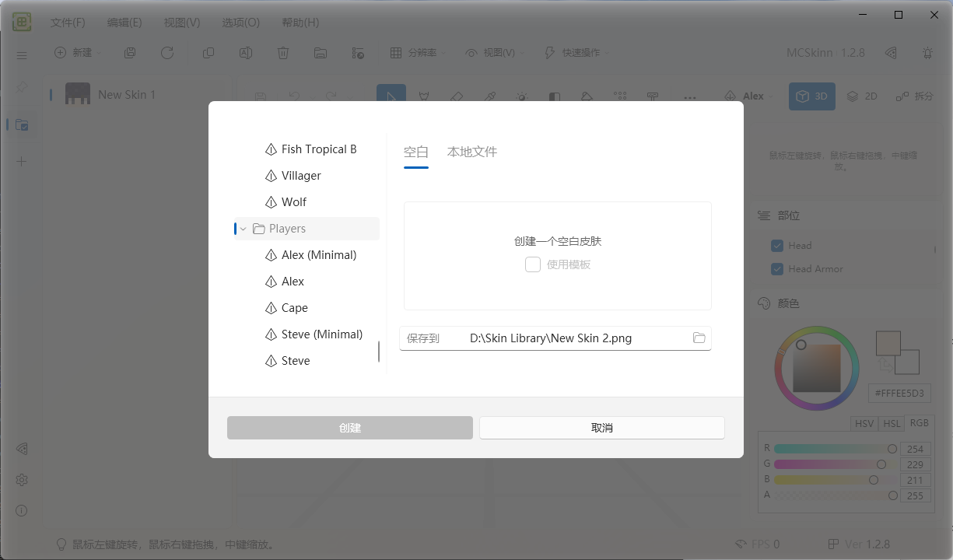
Task: Open the 文件(F) menu
Action: (68, 23)
